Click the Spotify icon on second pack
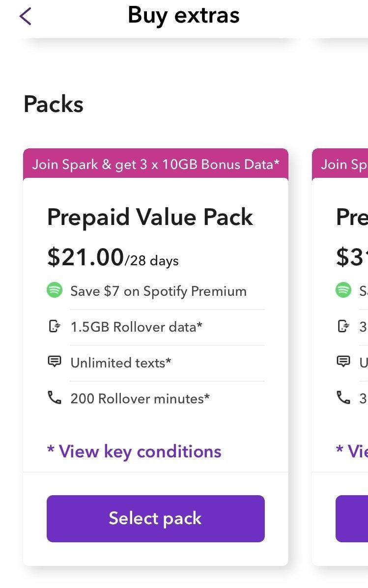This screenshot has width=368, height=588. pos(343,290)
